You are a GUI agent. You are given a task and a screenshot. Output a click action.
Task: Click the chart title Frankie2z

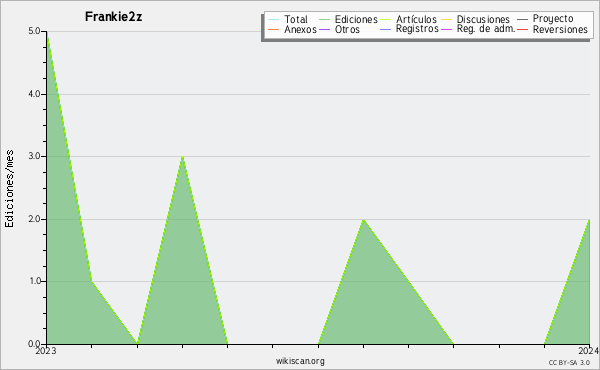[113, 17]
